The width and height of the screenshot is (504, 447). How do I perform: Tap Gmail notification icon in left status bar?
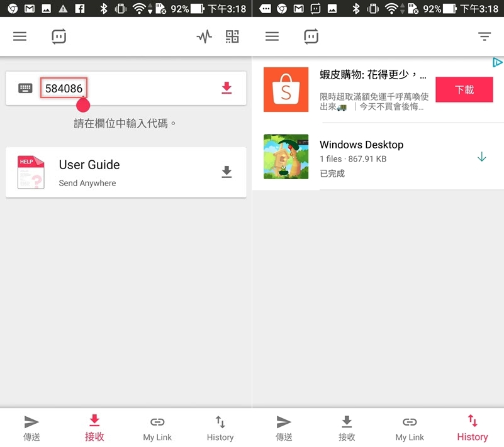tap(30, 9)
